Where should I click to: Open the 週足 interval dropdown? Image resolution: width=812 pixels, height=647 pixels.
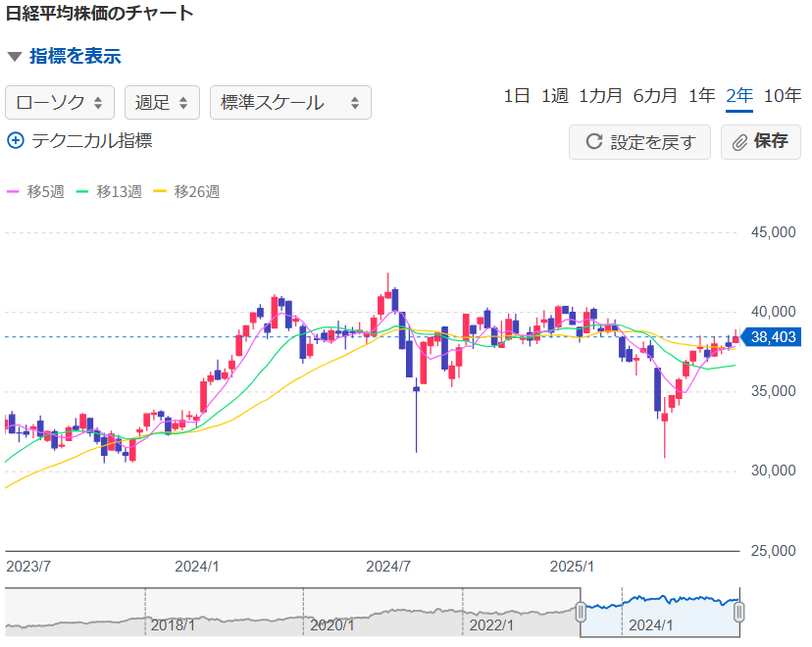coord(162,103)
